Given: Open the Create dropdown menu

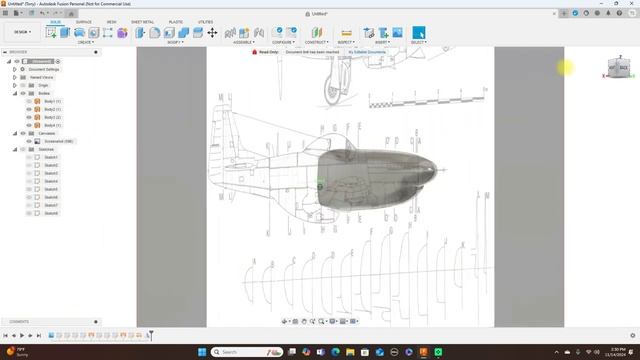Looking at the screenshot, I should 86,42.
